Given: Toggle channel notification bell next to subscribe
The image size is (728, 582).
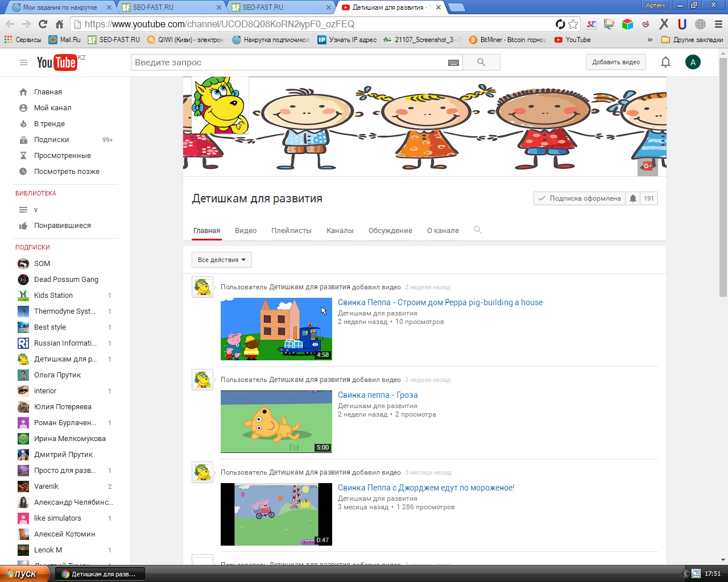Looking at the screenshot, I should click(x=633, y=198).
